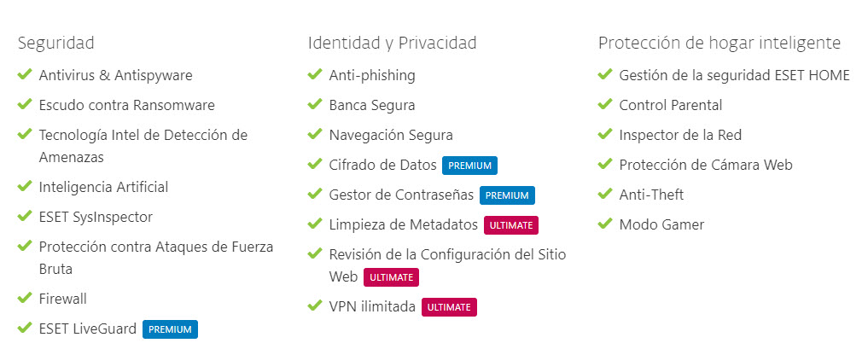The width and height of the screenshot is (868, 349).
Task: Click the Protección de Cámara Web item
Action: (x=706, y=165)
